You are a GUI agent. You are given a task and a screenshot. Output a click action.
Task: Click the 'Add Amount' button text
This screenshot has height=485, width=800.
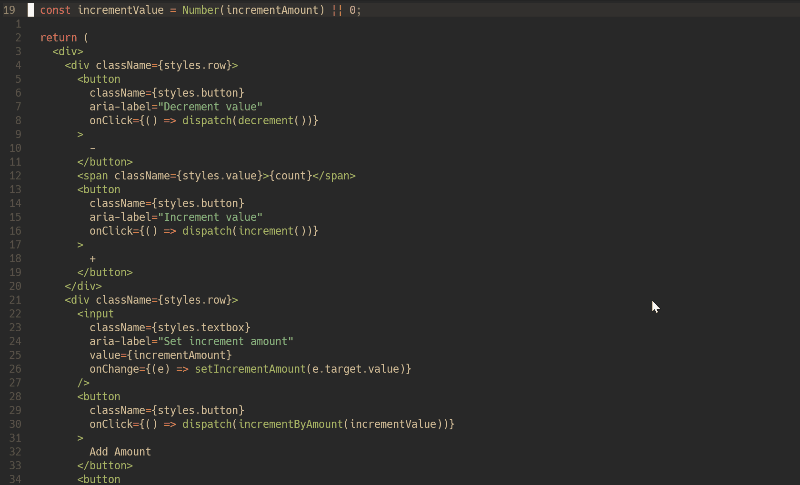(x=120, y=452)
